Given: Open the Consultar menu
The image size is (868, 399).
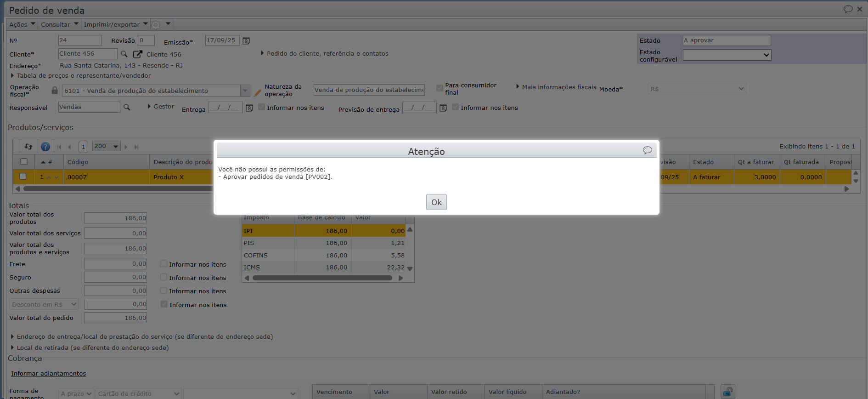Looking at the screenshot, I should click(60, 24).
